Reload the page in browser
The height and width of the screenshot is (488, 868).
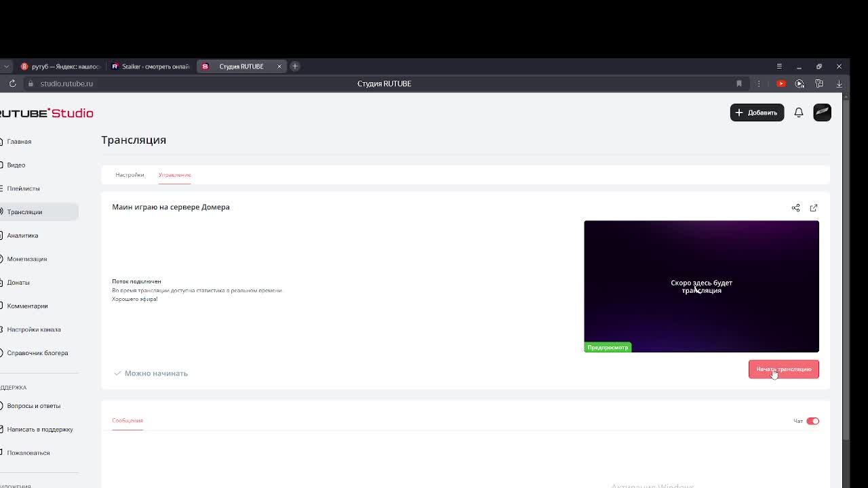[x=12, y=83]
